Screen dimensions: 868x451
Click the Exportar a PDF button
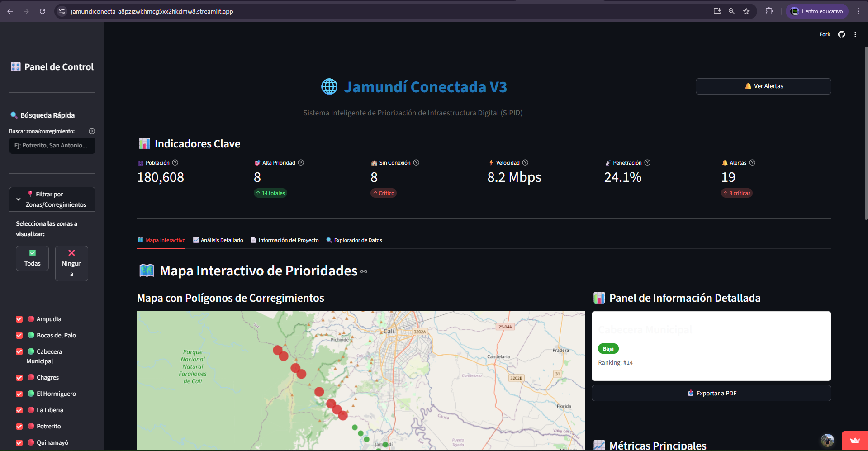tap(711, 393)
